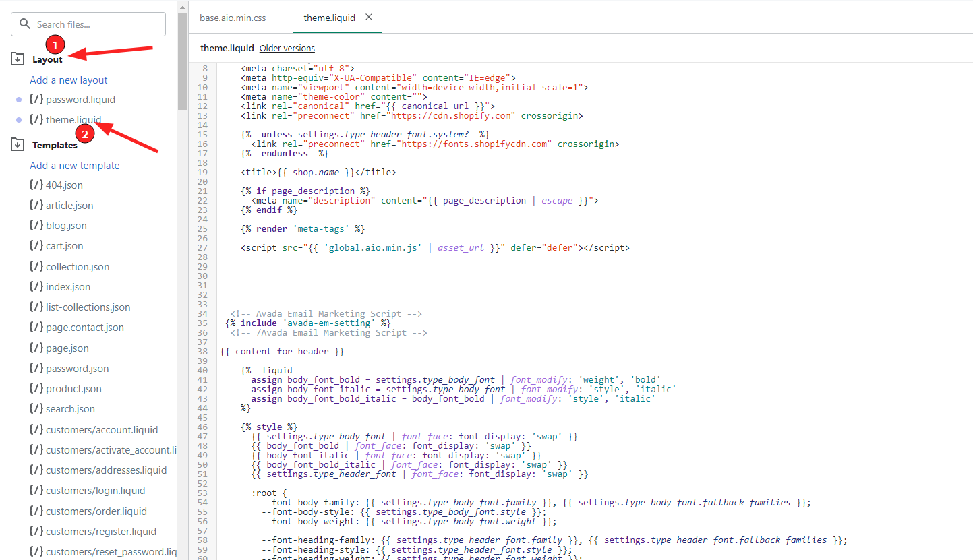Viewport: 973px width, 560px height.
Task: Open the collection.json template
Action: [78, 266]
